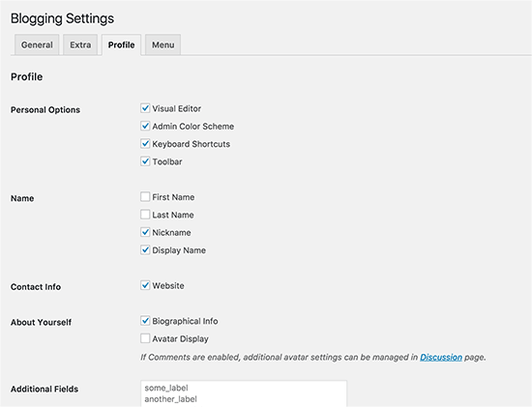
Task: Click the Nickname label text
Action: [x=171, y=232]
